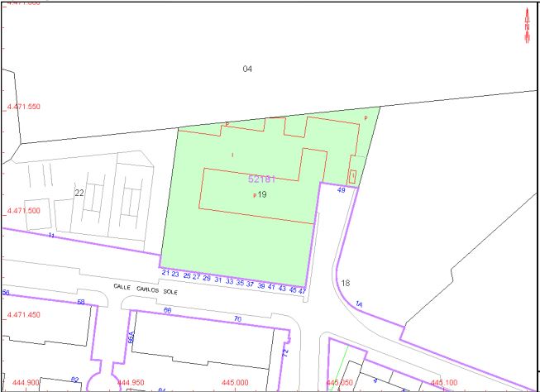Select street number 47 on Carlos Sole
Image resolution: width=540 pixels, height=392 pixels.
(x=303, y=291)
